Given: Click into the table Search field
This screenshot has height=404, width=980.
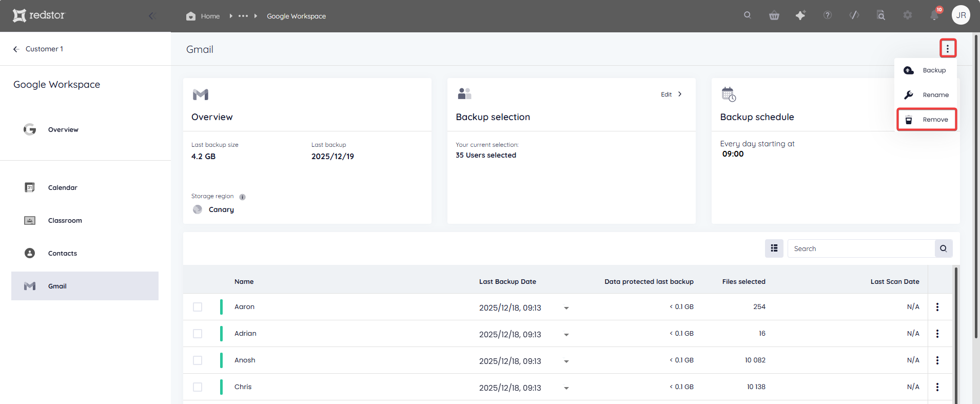Looking at the screenshot, I should [x=861, y=248].
